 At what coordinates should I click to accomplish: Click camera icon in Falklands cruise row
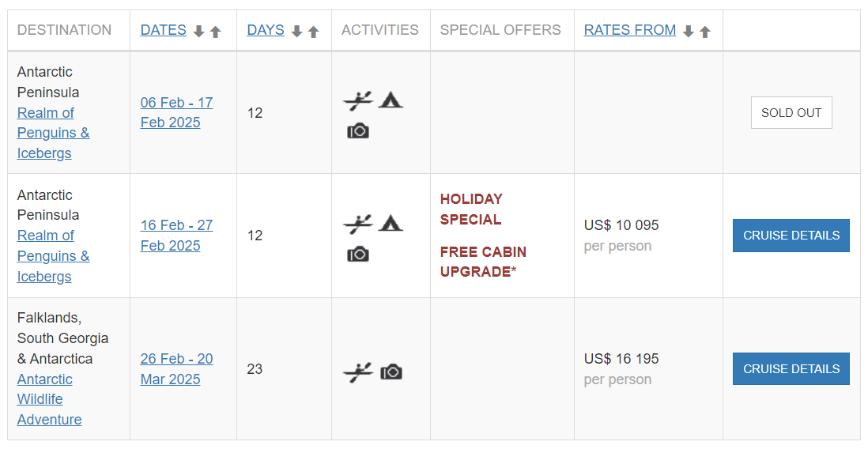pyautogui.click(x=391, y=372)
